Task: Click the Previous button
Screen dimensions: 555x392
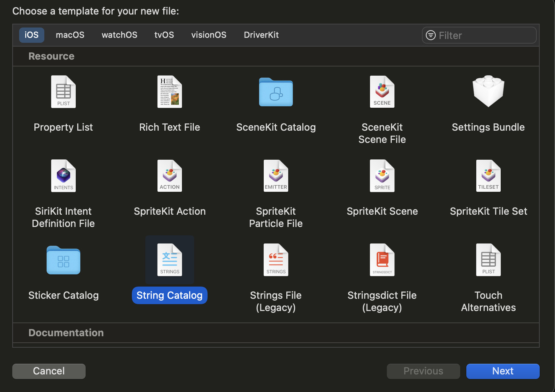Action: point(424,371)
